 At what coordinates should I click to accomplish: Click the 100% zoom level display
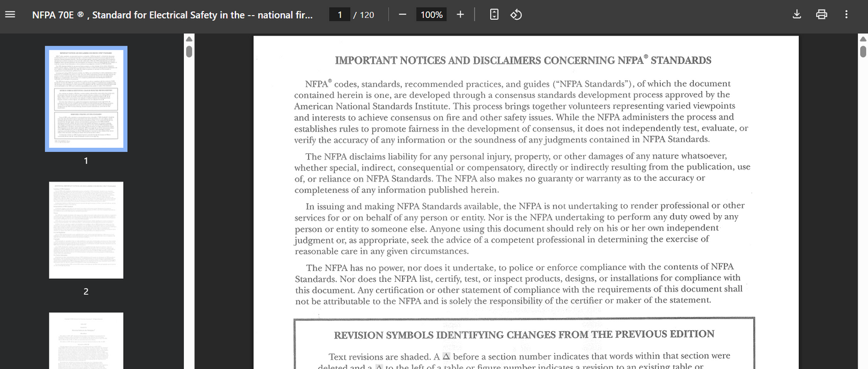pyautogui.click(x=431, y=14)
